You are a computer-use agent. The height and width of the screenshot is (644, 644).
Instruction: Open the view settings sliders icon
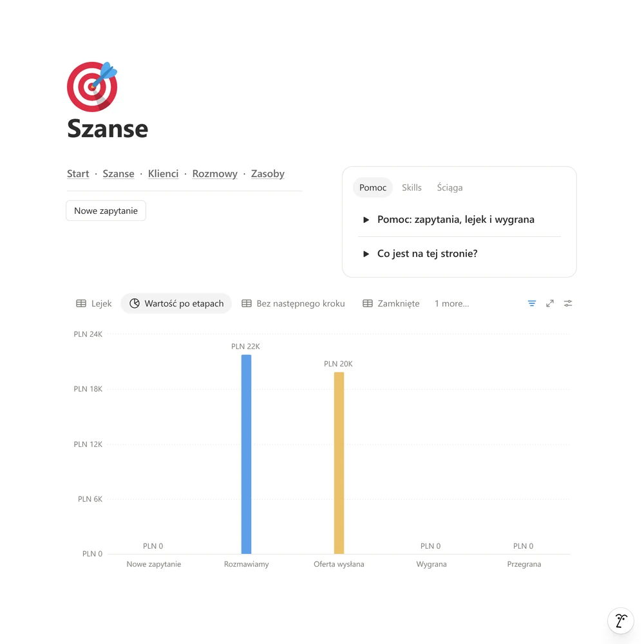pos(567,303)
